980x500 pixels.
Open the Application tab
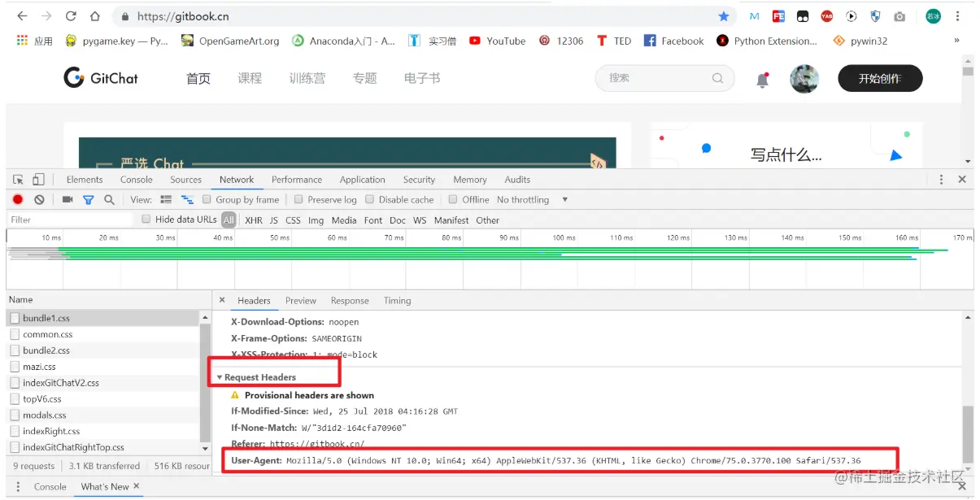(363, 180)
